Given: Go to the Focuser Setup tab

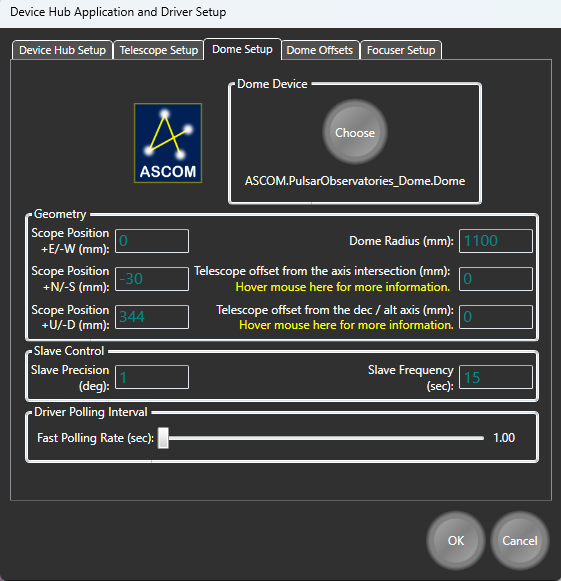Looking at the screenshot, I should click(401, 50).
